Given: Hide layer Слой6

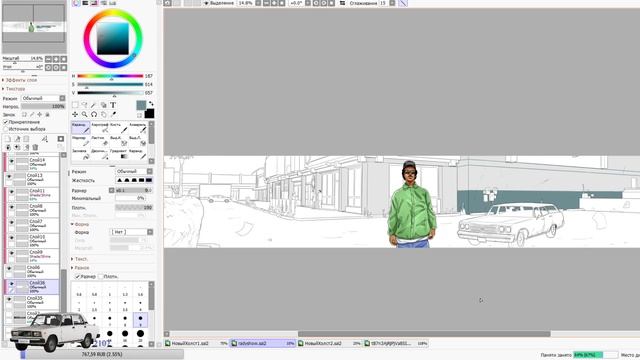Looking at the screenshot, I should pos(9,269).
